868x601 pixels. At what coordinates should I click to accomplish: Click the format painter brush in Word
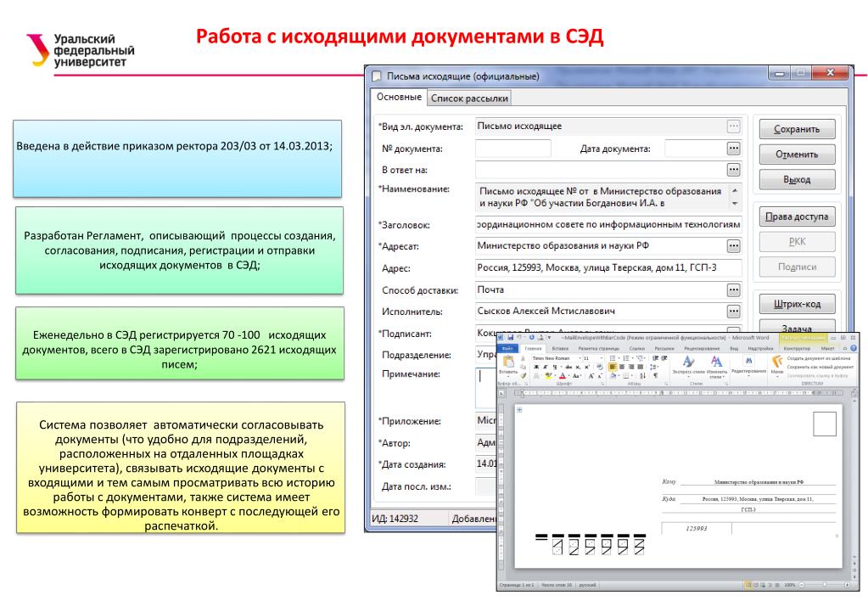click(523, 375)
